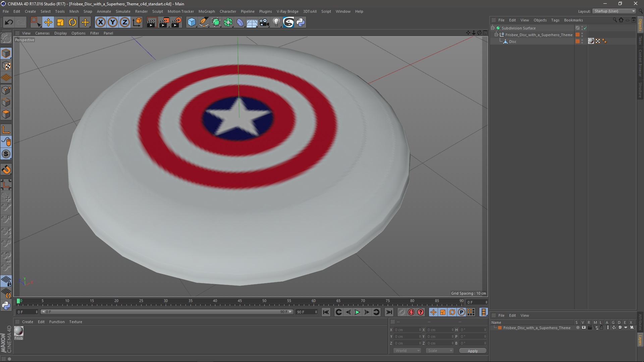The image size is (644, 362).
Task: Click the timeline preview range slider bar
Action: point(167,312)
